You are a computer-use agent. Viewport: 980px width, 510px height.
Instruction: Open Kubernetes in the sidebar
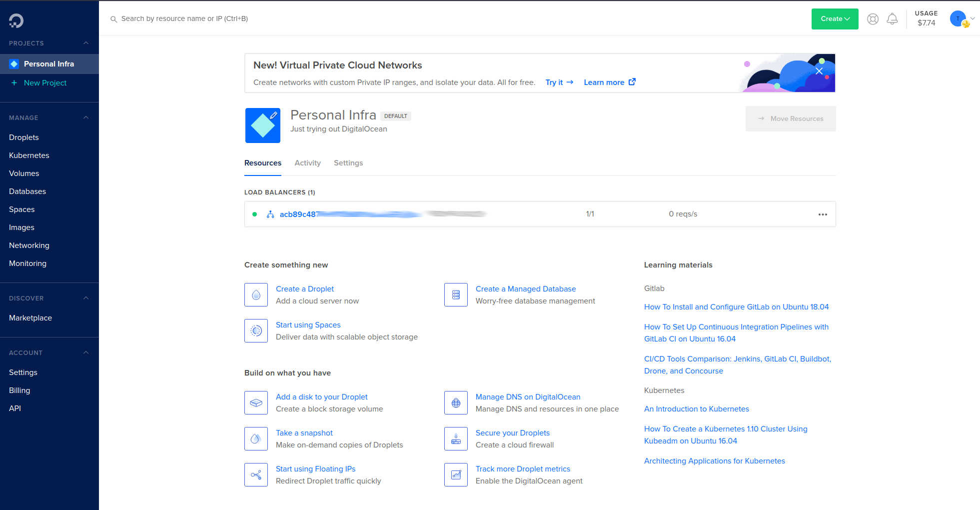(x=29, y=155)
